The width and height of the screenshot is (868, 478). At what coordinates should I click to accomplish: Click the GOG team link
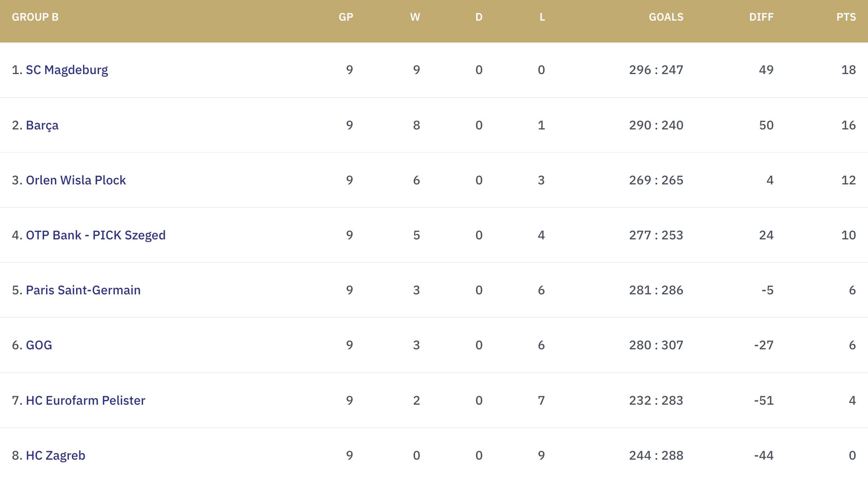[39, 345]
